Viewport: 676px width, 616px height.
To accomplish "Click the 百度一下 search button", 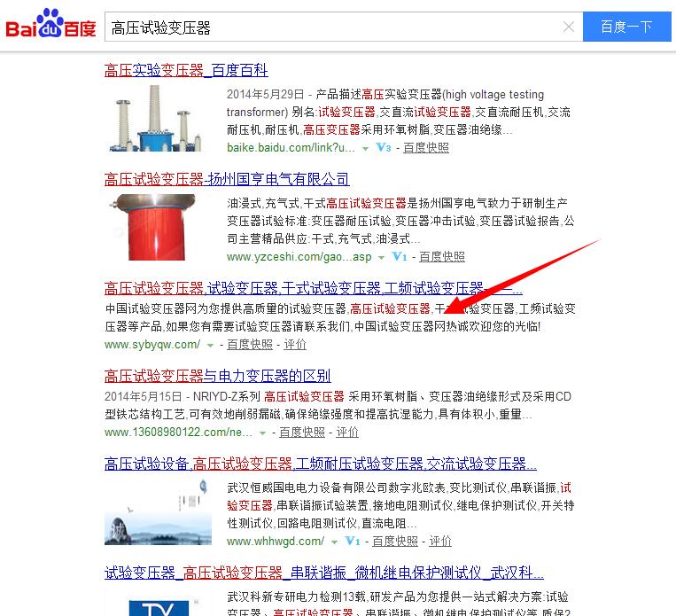I will coord(627,27).
